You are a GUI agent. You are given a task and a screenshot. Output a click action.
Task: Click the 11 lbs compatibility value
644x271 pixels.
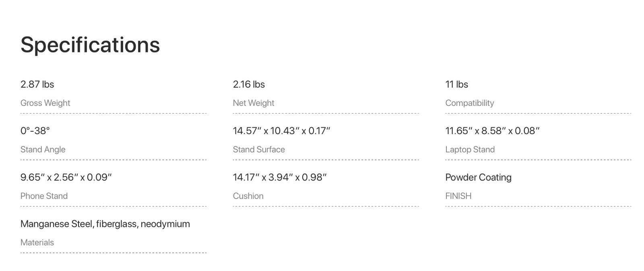(456, 85)
